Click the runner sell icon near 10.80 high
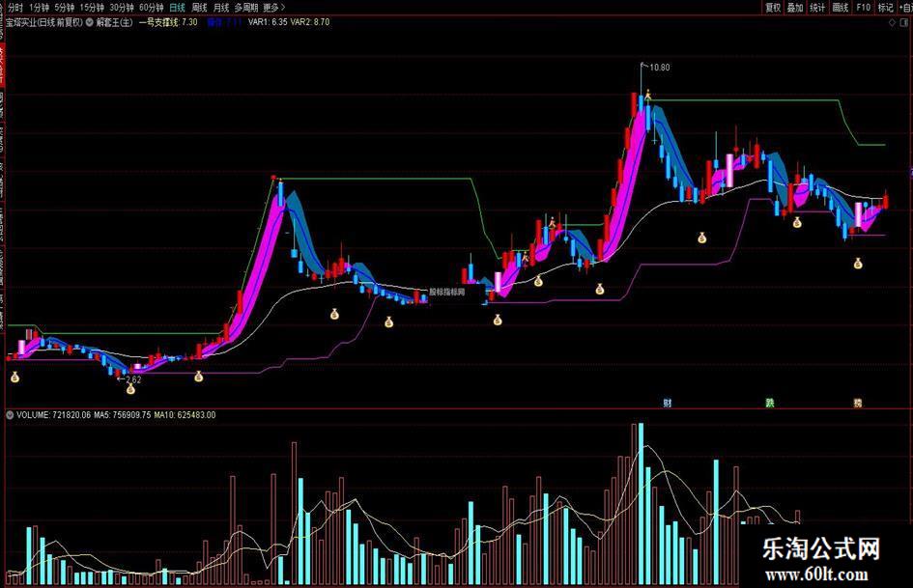This screenshot has width=913, height=588. coord(647,94)
